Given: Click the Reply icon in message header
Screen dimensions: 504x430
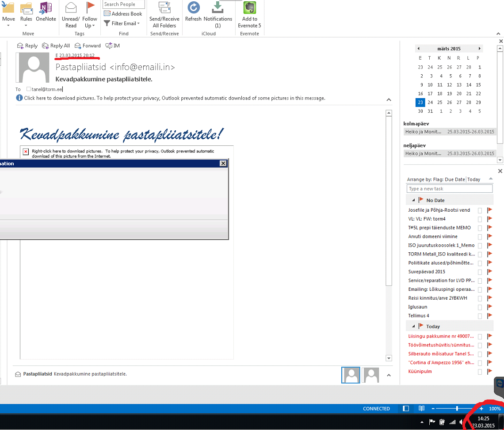Looking at the screenshot, I should coord(20,46).
